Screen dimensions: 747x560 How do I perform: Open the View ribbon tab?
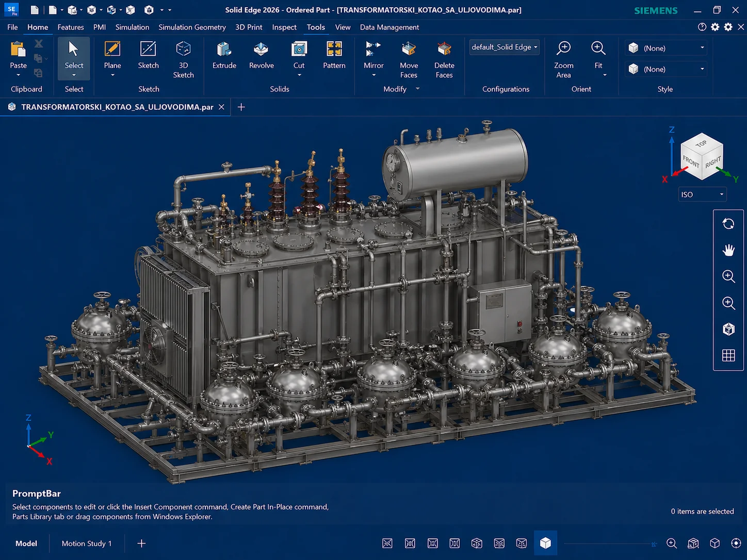(x=343, y=27)
